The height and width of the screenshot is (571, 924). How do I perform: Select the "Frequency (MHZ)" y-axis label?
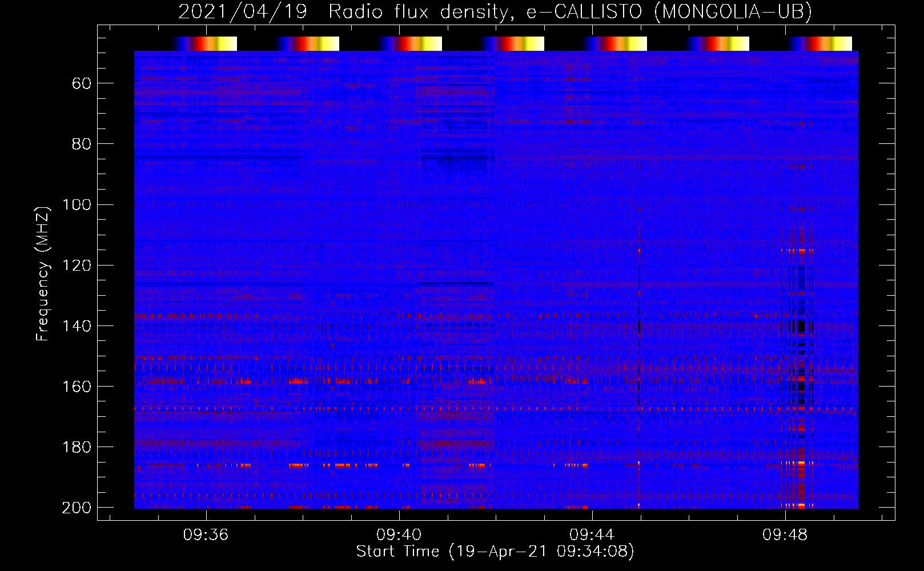click(43, 274)
